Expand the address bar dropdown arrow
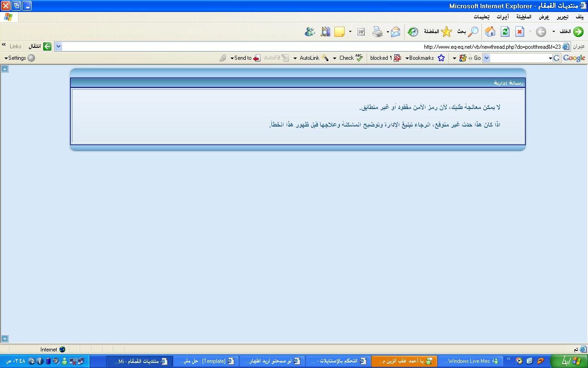Image resolution: width=588 pixels, height=368 pixels. click(x=58, y=46)
